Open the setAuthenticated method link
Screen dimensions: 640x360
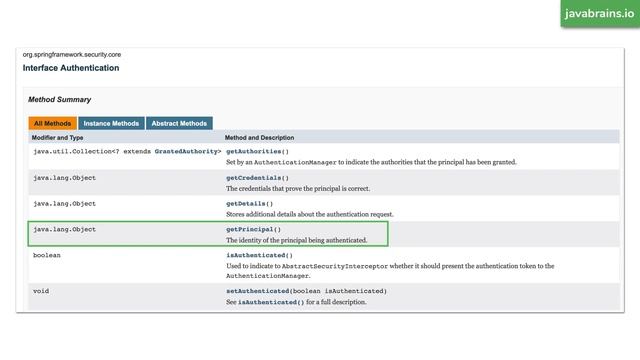258,291
